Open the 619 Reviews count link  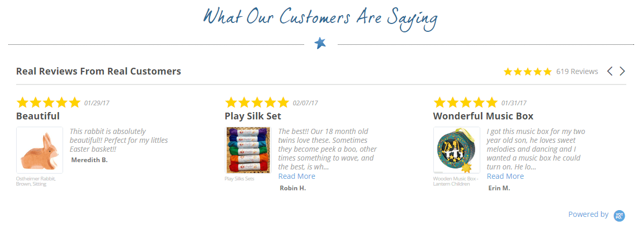pyautogui.click(x=577, y=71)
